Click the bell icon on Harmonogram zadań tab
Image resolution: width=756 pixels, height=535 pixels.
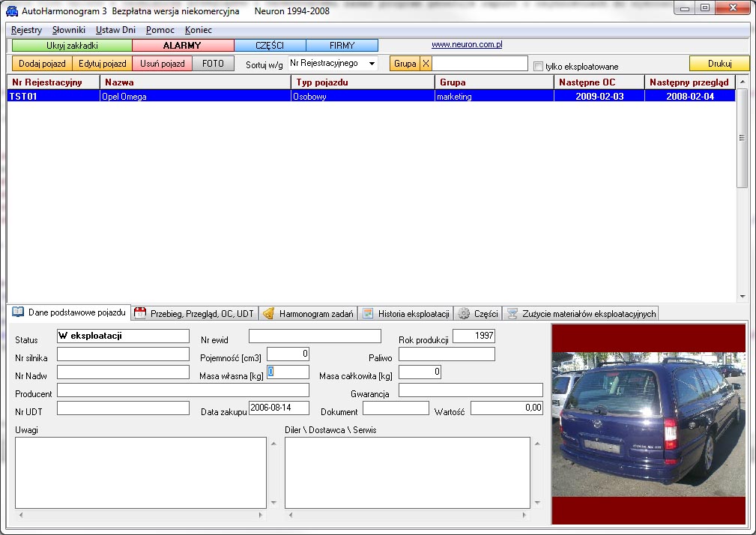269,313
